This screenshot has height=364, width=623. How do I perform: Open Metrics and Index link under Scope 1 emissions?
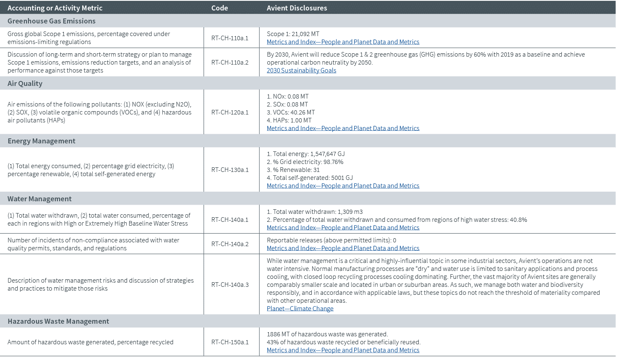click(343, 42)
